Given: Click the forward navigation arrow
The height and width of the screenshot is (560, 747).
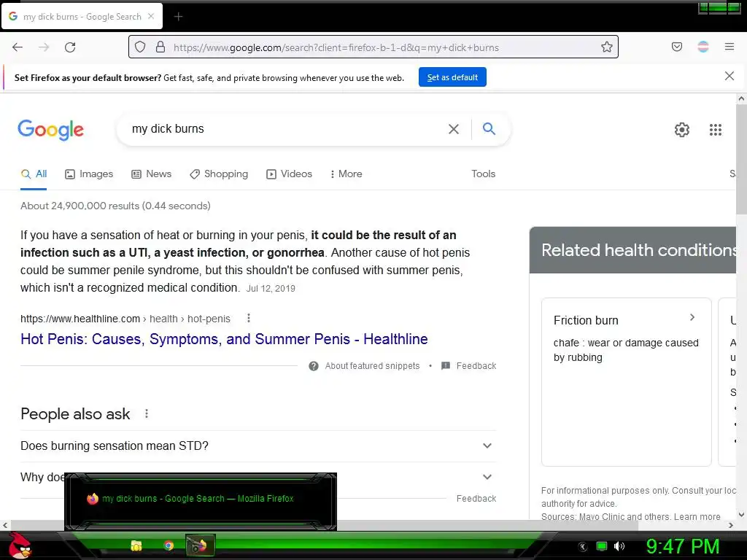Looking at the screenshot, I should click(x=44, y=47).
